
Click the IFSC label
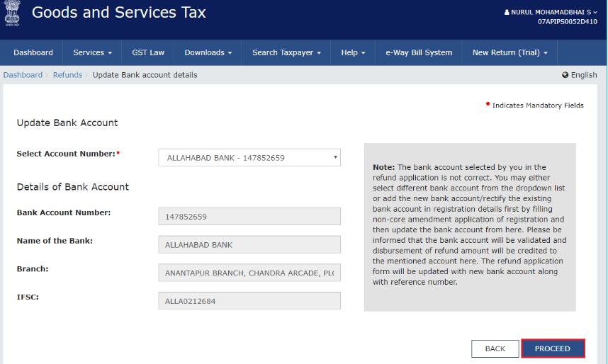(28, 297)
